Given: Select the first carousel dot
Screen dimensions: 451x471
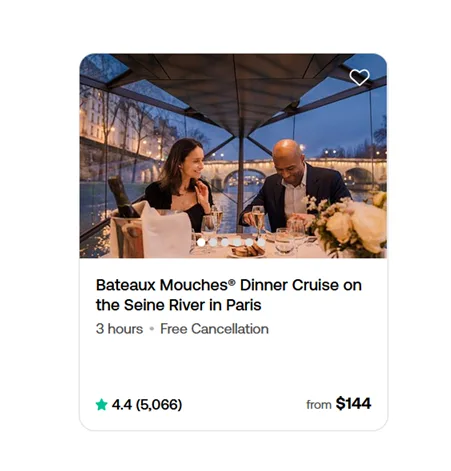Looking at the screenshot, I should point(201,242).
